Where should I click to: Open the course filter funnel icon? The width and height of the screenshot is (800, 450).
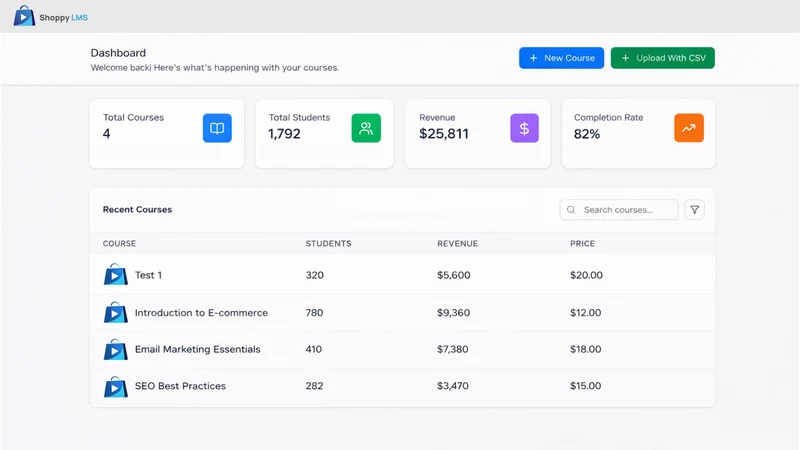pos(694,210)
